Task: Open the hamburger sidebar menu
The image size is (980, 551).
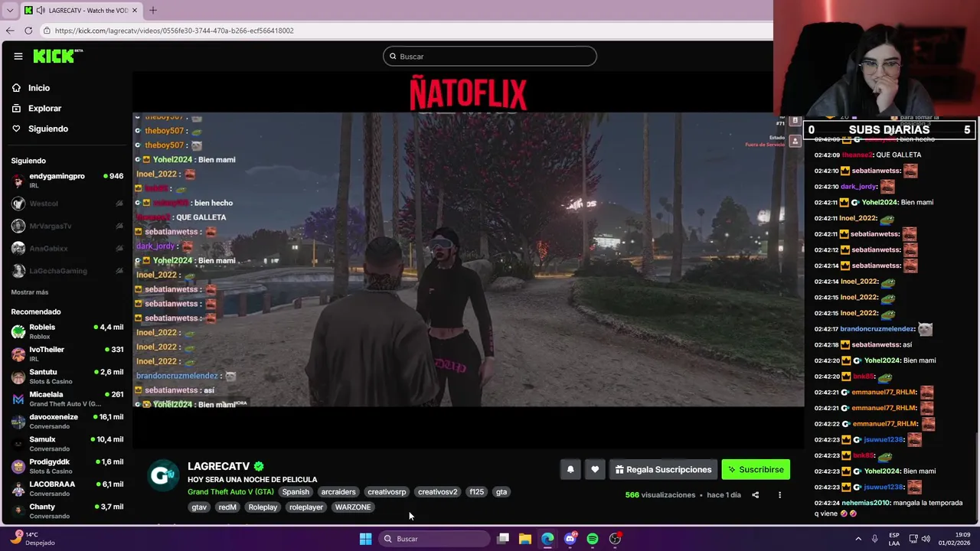Action: (18, 56)
